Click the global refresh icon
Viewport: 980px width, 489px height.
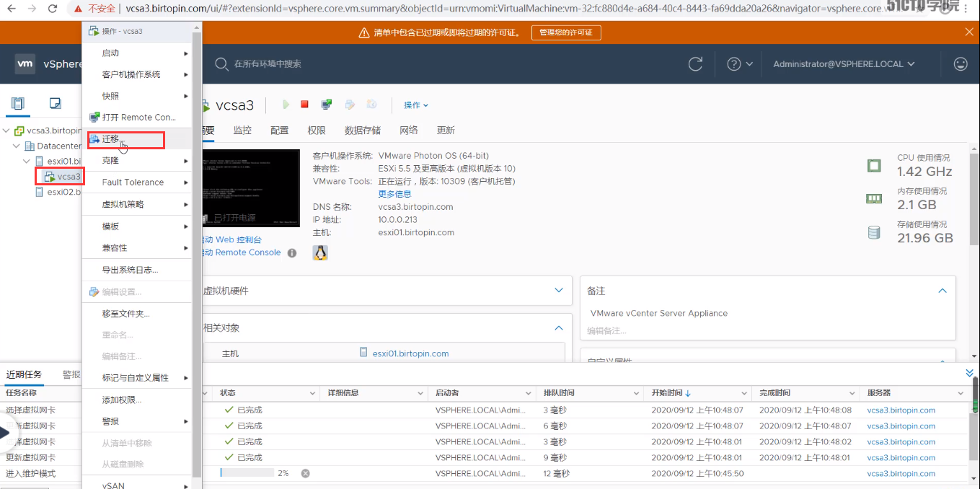695,63
